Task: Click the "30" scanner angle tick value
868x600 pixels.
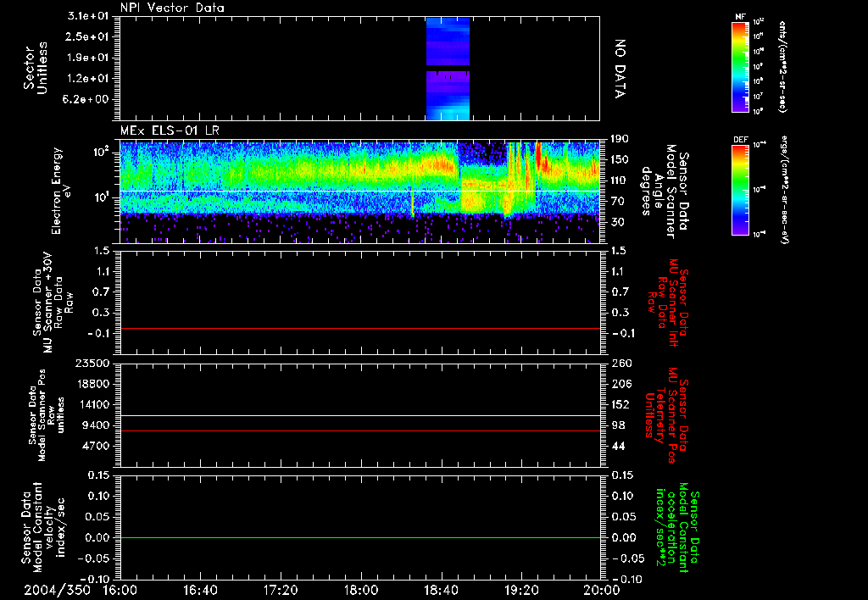Action: pyautogui.click(x=617, y=223)
